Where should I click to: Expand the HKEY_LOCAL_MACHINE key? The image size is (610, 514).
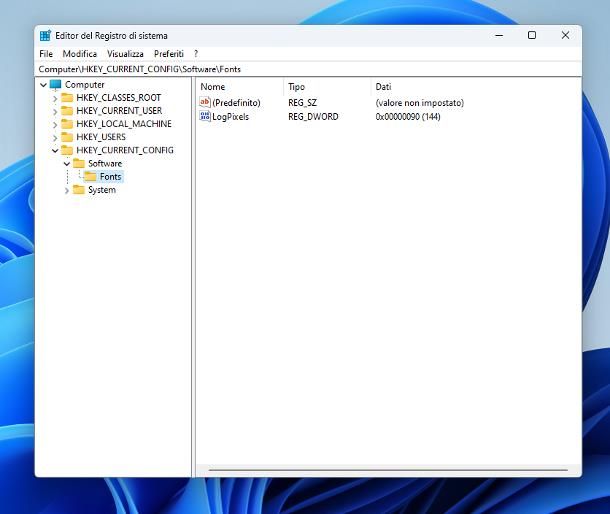[x=55, y=125]
